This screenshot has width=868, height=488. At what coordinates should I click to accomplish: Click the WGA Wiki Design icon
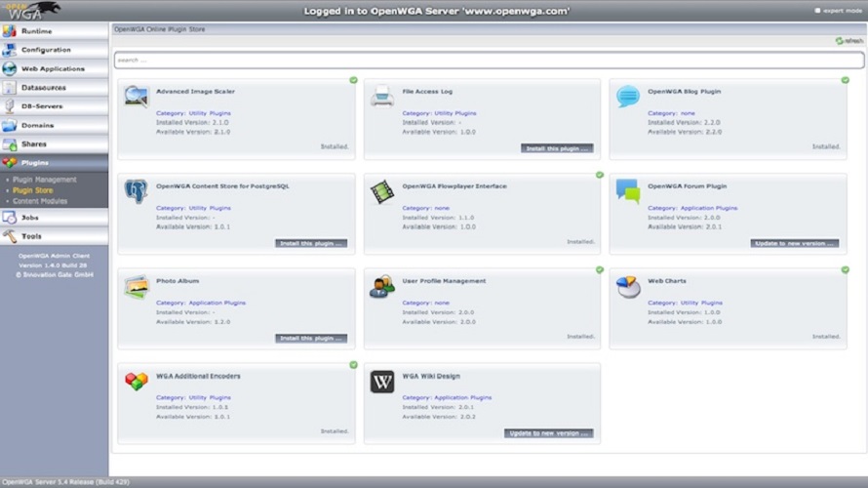(381, 382)
